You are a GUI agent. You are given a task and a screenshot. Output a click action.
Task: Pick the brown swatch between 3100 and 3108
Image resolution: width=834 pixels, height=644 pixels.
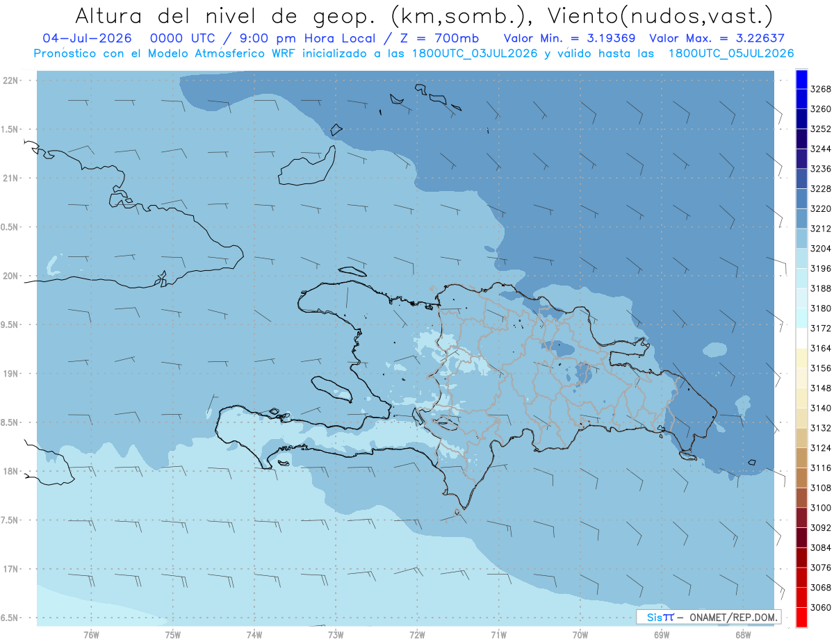[x=801, y=497]
